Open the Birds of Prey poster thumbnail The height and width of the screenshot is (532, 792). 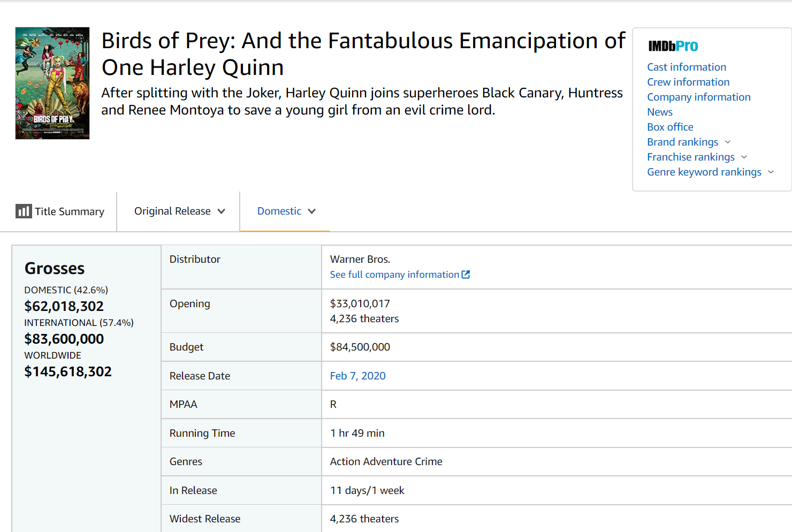click(x=52, y=83)
